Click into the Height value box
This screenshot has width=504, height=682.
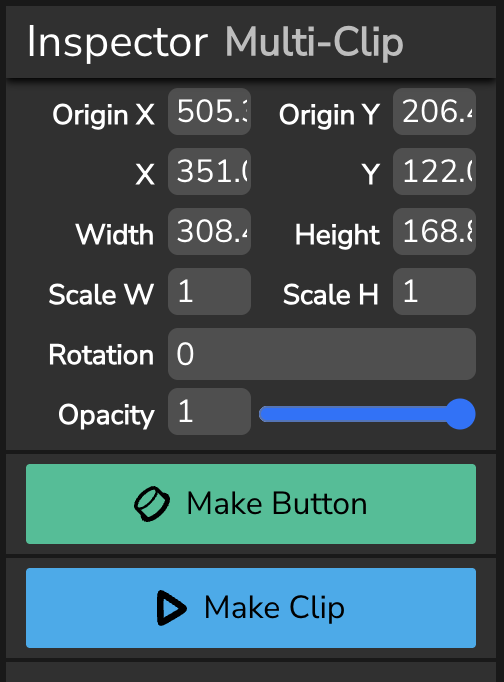tap(434, 231)
